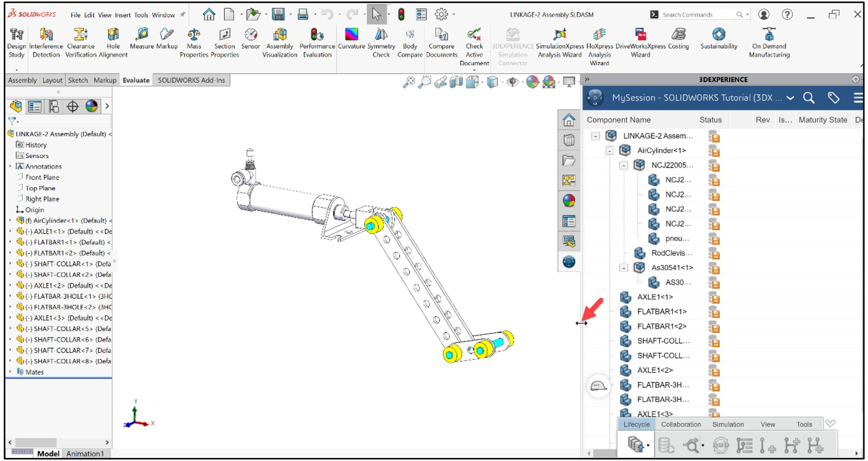The image size is (868, 461).
Task: Open Interference Detection
Action: (x=46, y=40)
